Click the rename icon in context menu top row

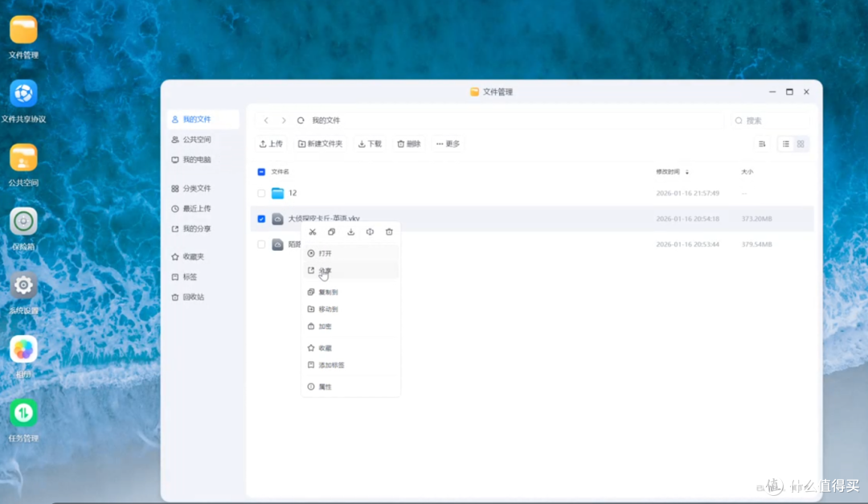click(x=370, y=232)
